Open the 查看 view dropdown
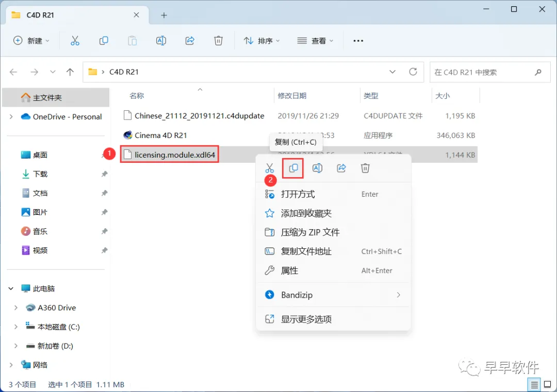 [316, 41]
